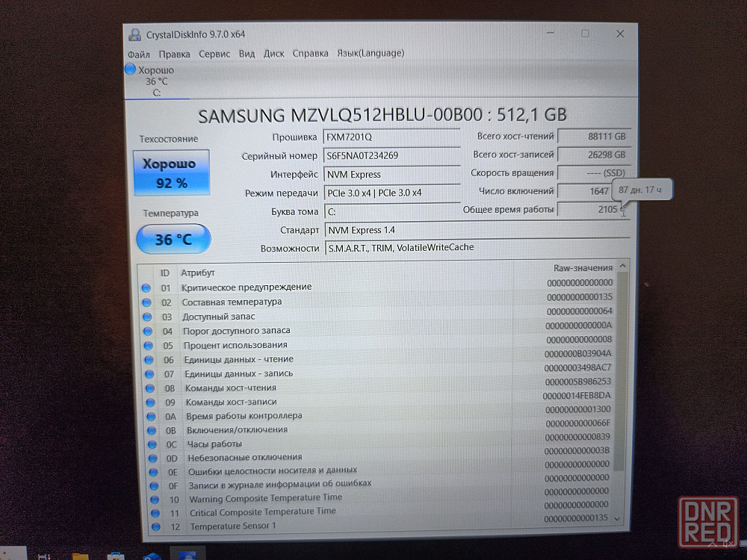This screenshot has width=747, height=560.
Task: Click status dot for Небезопасные отключения row
Action: (x=152, y=458)
